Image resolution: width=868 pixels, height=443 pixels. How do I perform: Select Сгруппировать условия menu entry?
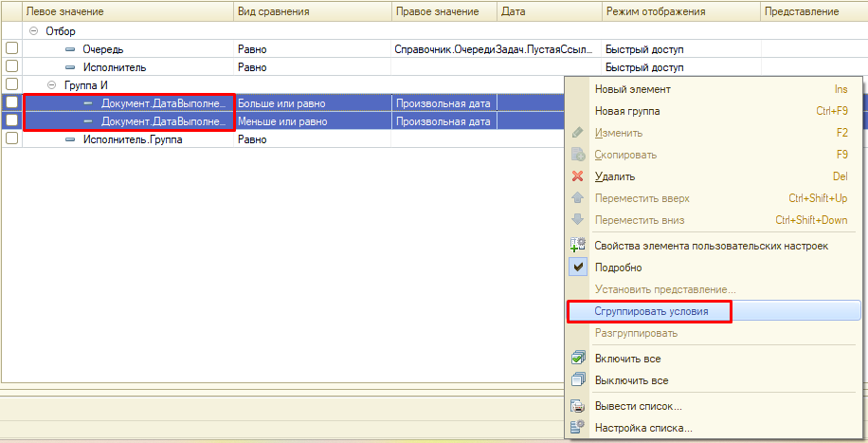(714, 311)
